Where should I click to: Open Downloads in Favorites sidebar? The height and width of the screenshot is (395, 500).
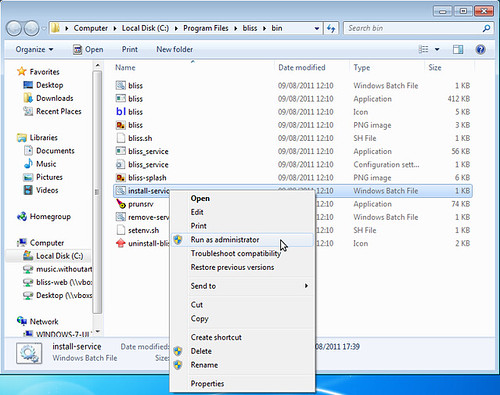click(49, 98)
